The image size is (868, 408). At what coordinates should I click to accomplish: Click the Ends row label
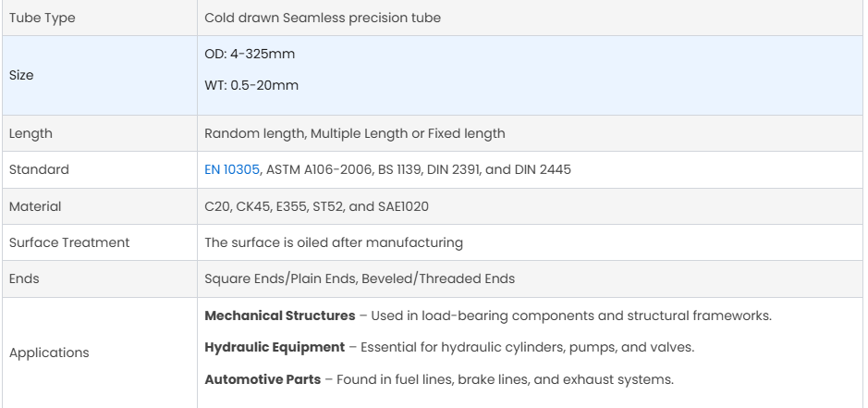tap(23, 278)
